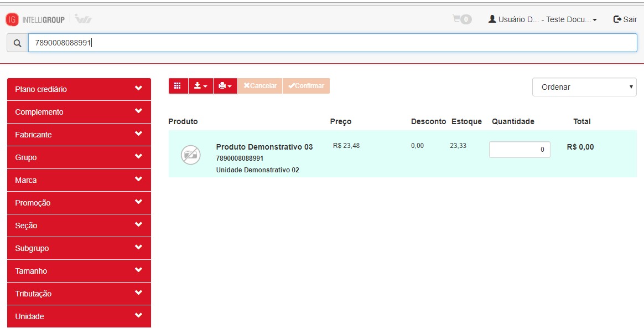Image resolution: width=644 pixels, height=333 pixels.
Task: Expand the Unidade filter
Action: pyautogui.click(x=79, y=316)
